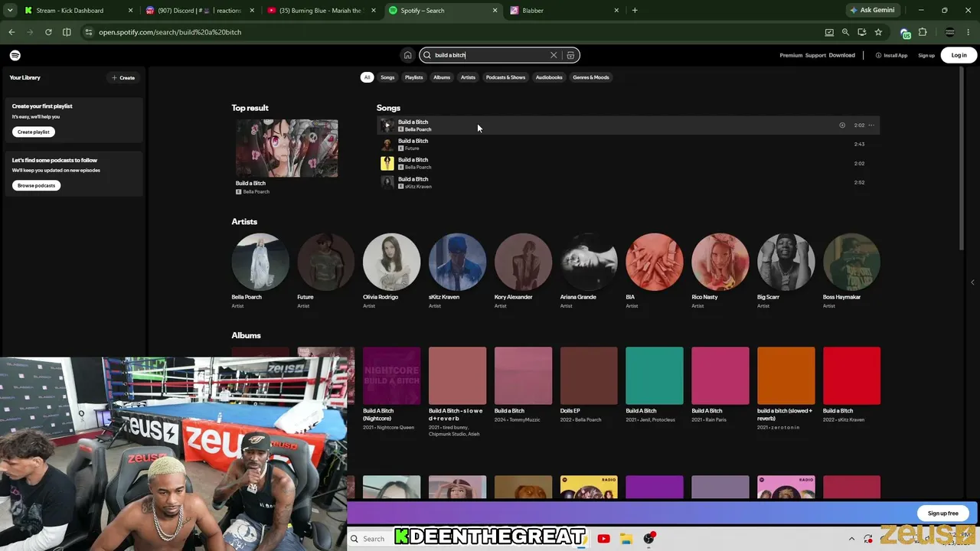Click the Ask Gemini button
The width and height of the screenshot is (980, 551).
click(x=872, y=11)
